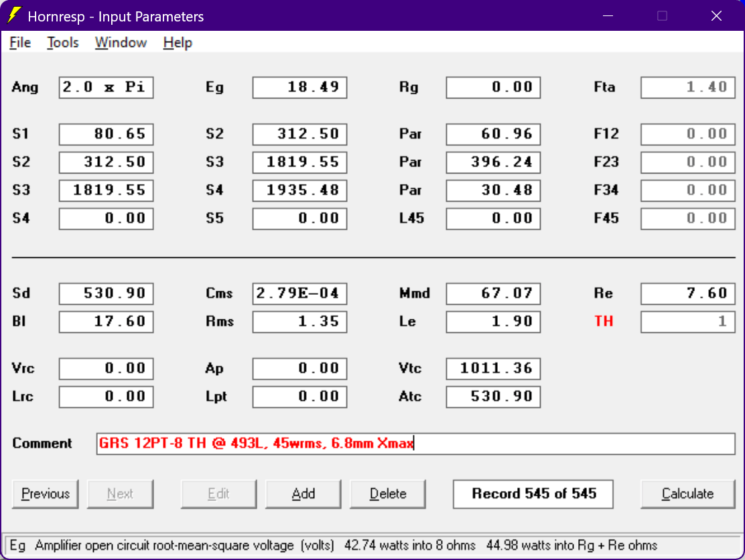Select the Vrc field
Screen dimensions: 745x560
[106, 368]
